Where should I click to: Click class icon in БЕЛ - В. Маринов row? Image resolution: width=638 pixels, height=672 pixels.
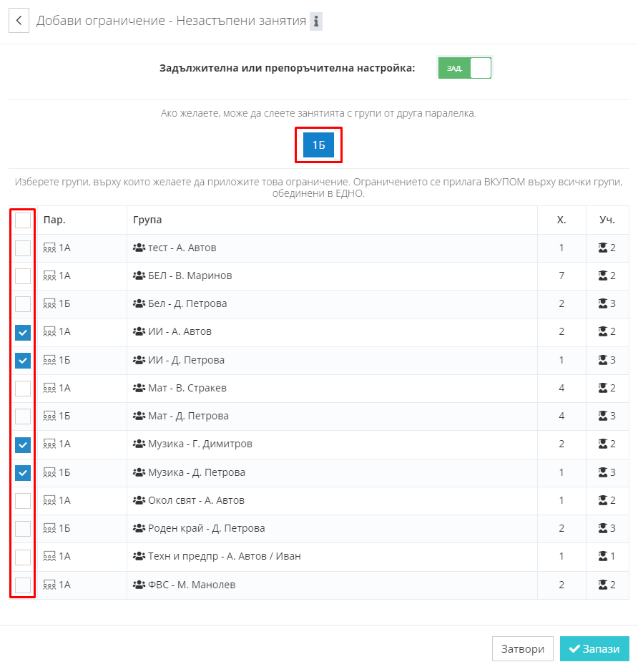(49, 276)
